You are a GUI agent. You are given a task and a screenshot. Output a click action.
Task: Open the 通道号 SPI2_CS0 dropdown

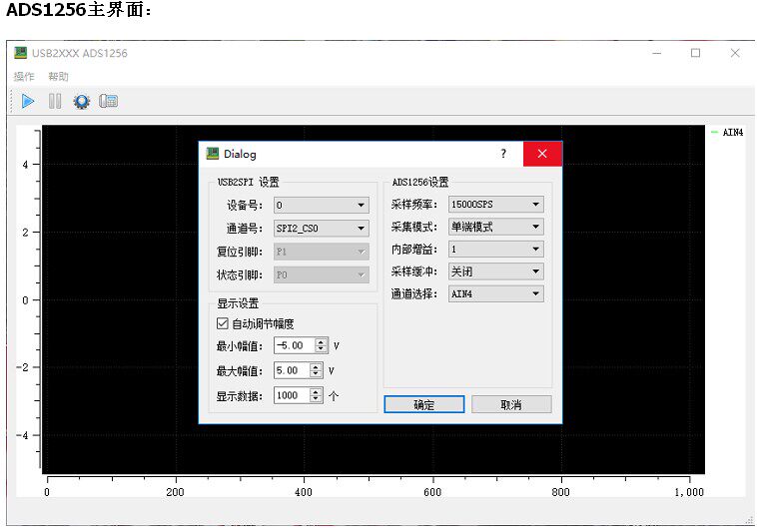[x=321, y=229]
